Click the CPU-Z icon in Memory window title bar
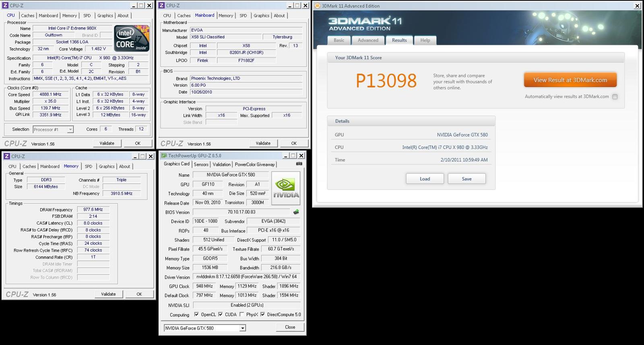This screenshot has height=345, width=644. point(7,156)
